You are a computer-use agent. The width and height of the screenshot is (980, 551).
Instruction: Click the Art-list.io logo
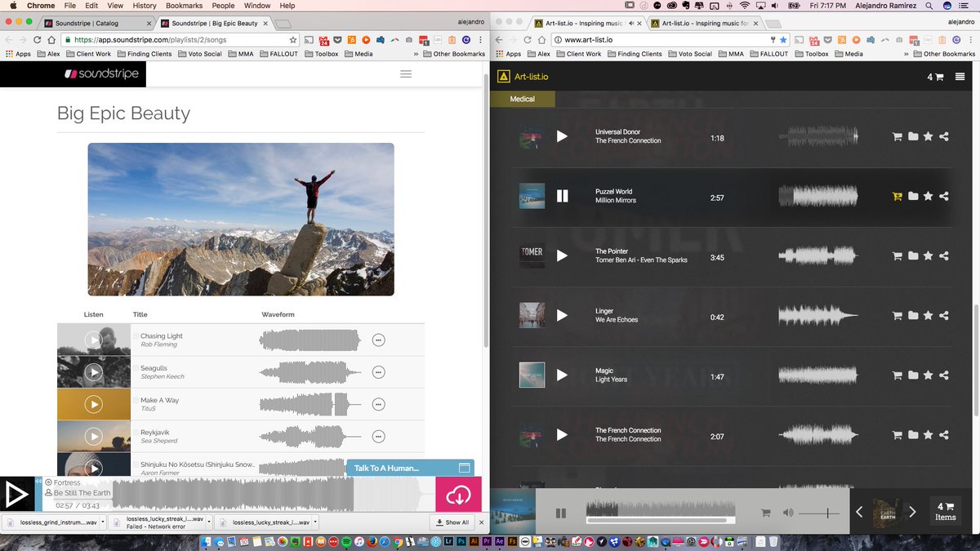tap(523, 77)
